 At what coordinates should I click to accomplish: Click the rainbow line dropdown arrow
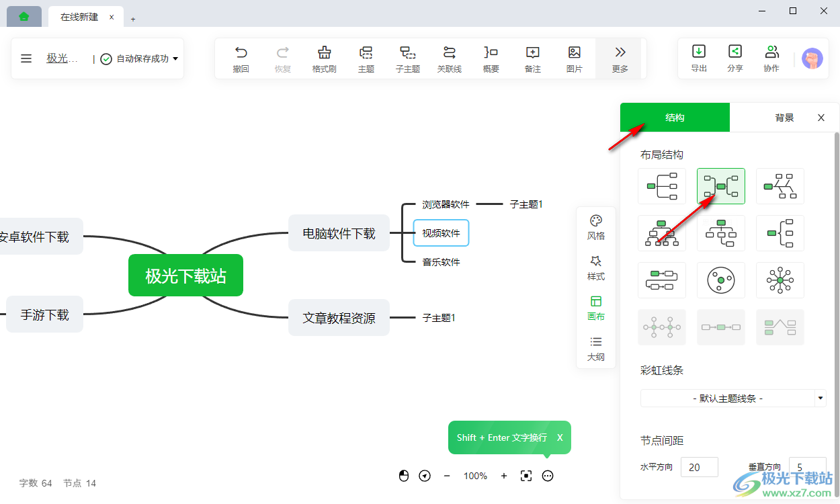coord(821,398)
